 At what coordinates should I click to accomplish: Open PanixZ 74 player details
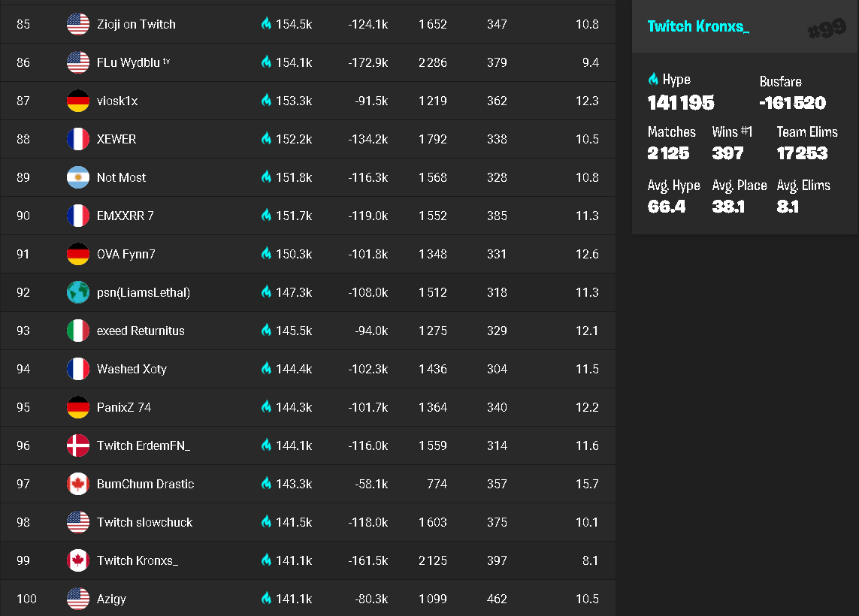coord(124,407)
